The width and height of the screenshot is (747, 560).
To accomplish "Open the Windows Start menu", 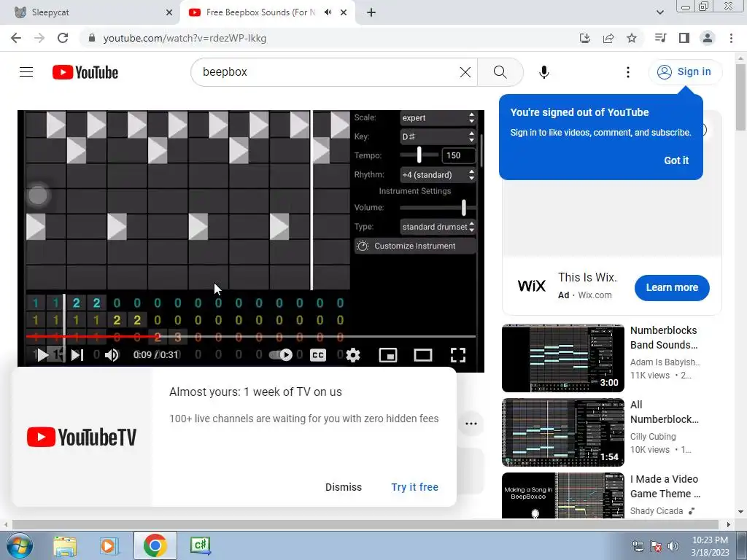I will tap(19, 545).
